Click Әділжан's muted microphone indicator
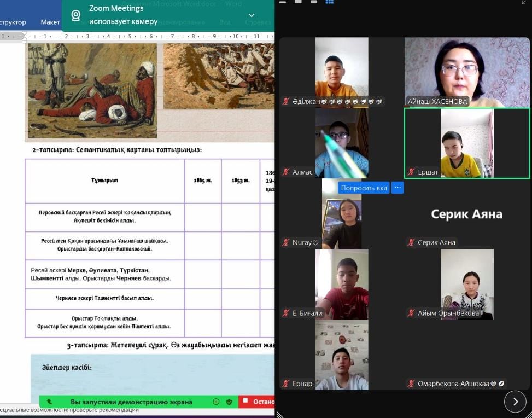 [x=285, y=101]
